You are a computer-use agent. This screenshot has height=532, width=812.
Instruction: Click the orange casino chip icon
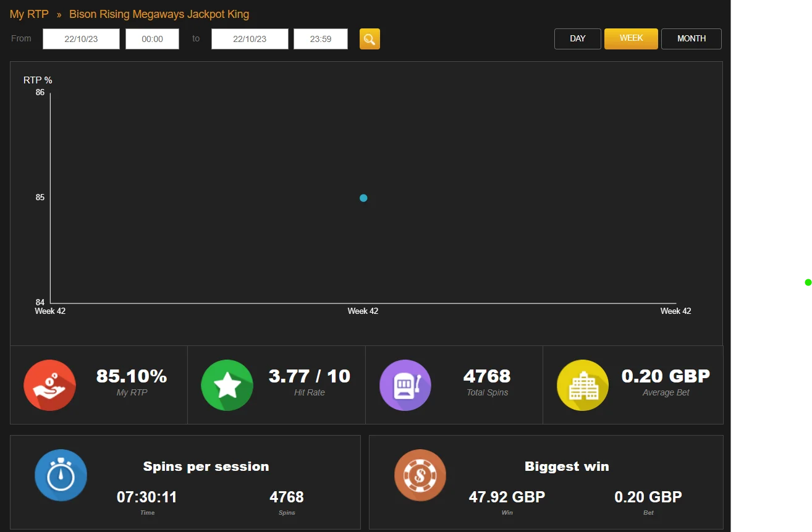coord(420,475)
